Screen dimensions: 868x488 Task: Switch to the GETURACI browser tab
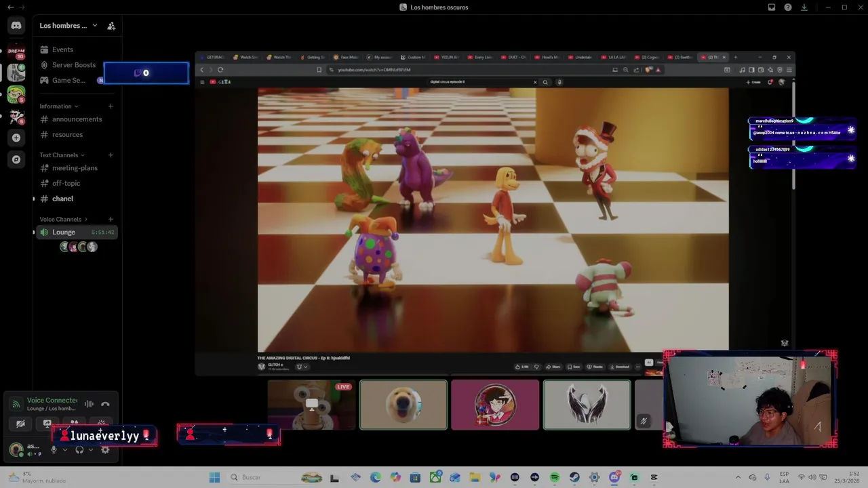coord(213,57)
